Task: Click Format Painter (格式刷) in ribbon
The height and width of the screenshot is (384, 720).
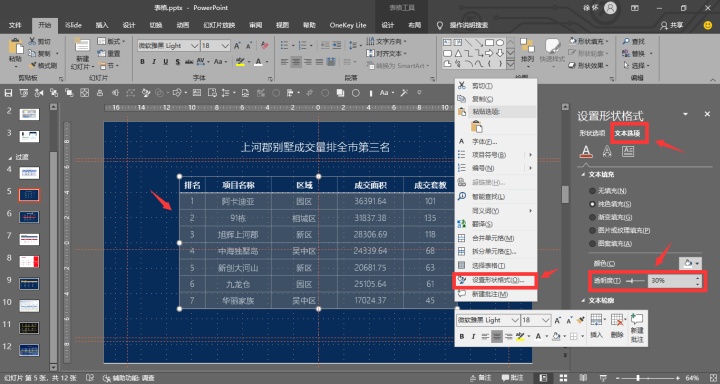Action: [x=42, y=66]
